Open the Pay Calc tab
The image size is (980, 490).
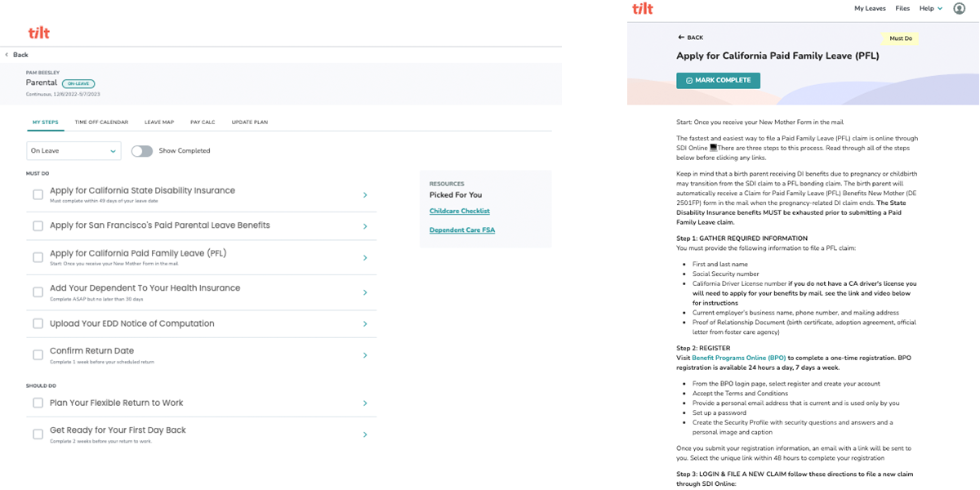203,122
